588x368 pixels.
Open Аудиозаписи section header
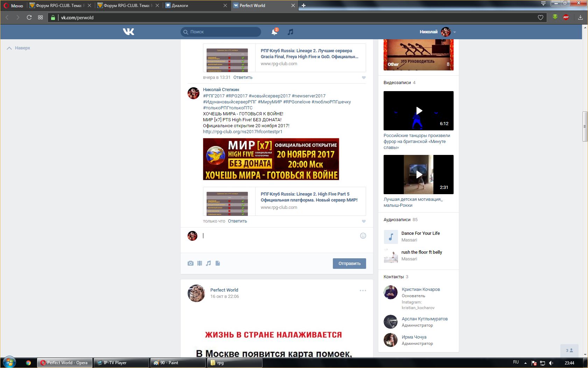(400, 220)
